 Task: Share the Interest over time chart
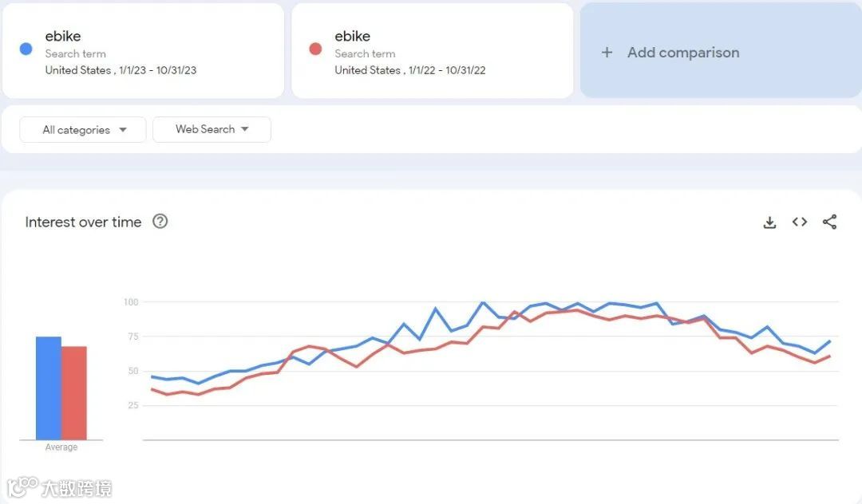pyautogui.click(x=829, y=222)
